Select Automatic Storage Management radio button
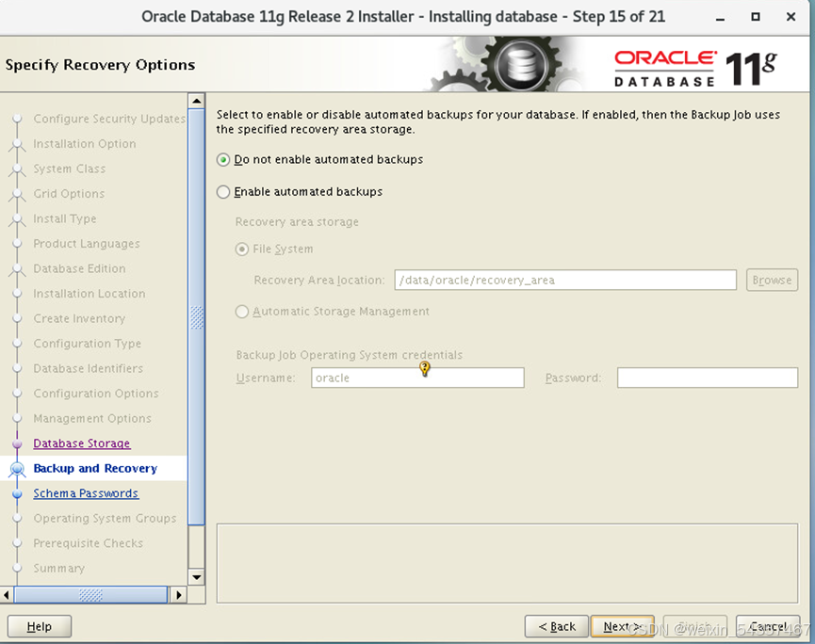Viewport: 815px width, 644px height. [x=242, y=312]
